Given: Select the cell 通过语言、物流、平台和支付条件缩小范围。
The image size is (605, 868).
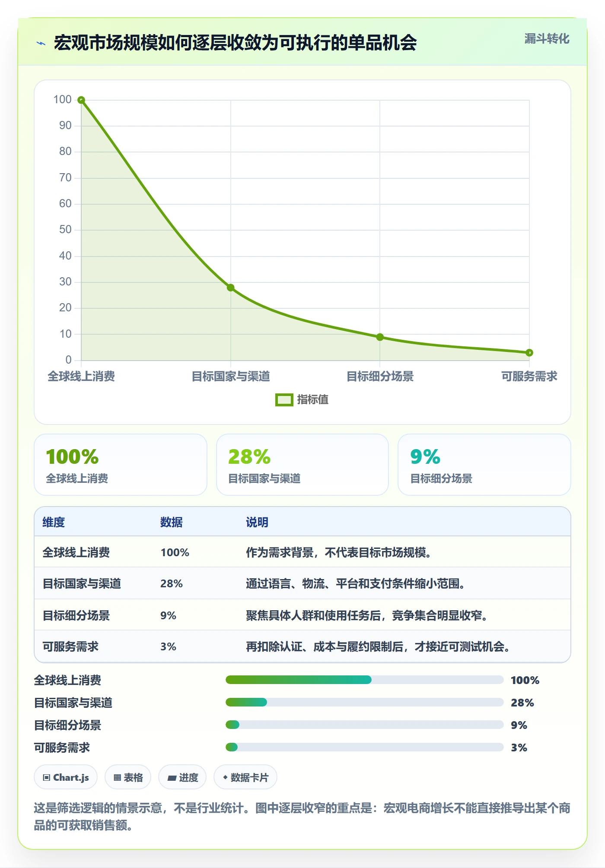Looking at the screenshot, I should [356, 583].
